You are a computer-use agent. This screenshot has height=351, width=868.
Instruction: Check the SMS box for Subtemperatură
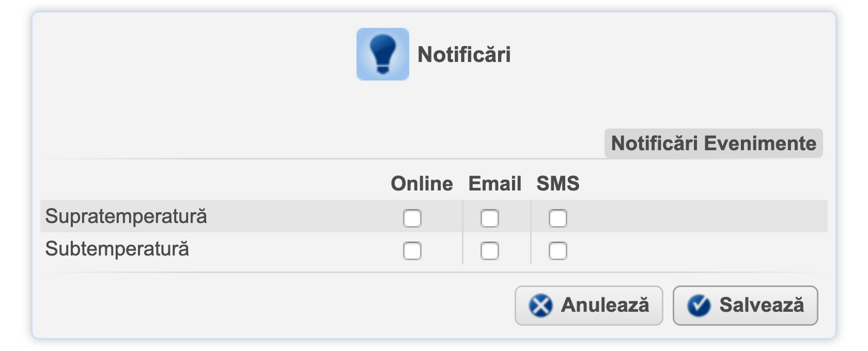click(x=557, y=251)
